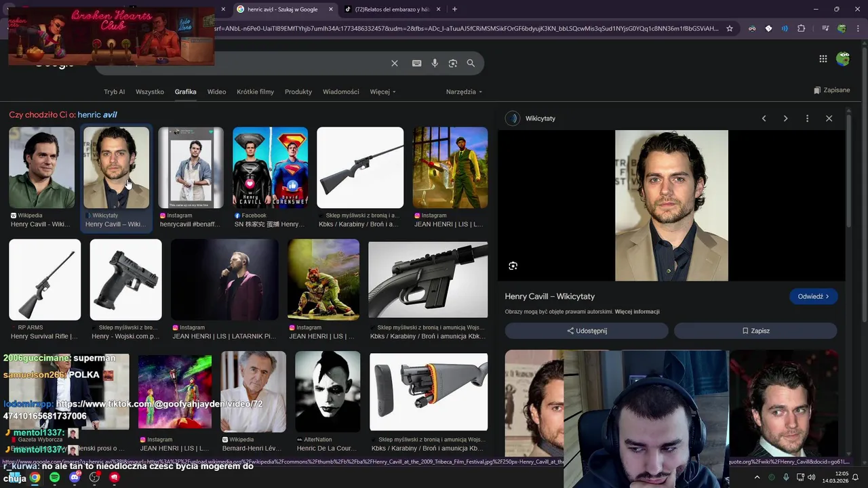The image size is (868, 488).
Task: Submit search with magnifier icon
Action: coord(471,63)
